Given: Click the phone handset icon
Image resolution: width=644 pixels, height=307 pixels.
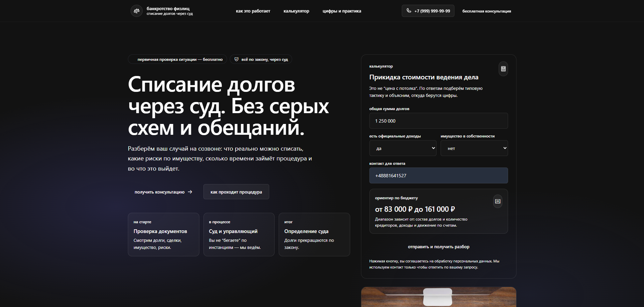Looking at the screenshot, I should (x=409, y=11).
